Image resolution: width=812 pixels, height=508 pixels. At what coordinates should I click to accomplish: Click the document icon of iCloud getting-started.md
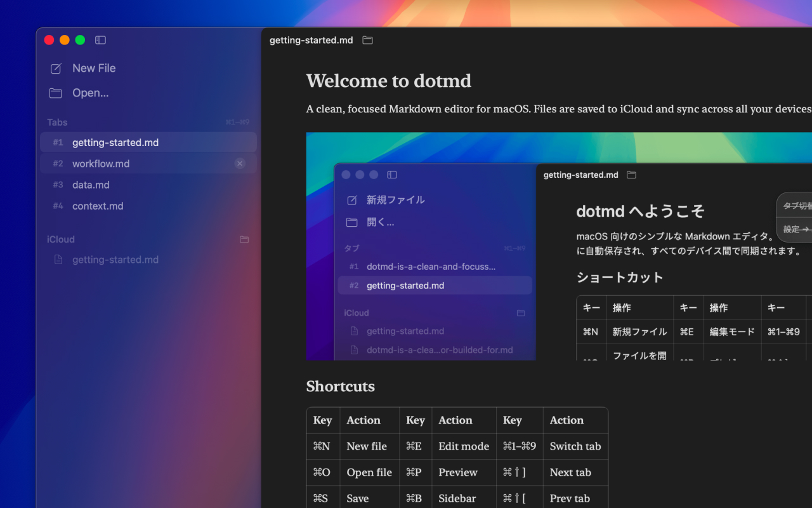pyautogui.click(x=58, y=260)
